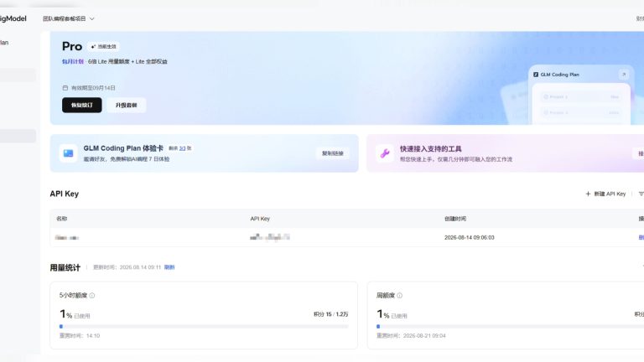
Task: Click the 周额度 usage progress bar
Action: tap(510, 327)
